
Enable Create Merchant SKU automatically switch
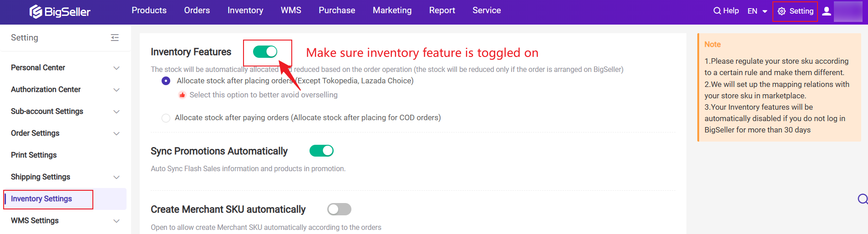point(339,209)
